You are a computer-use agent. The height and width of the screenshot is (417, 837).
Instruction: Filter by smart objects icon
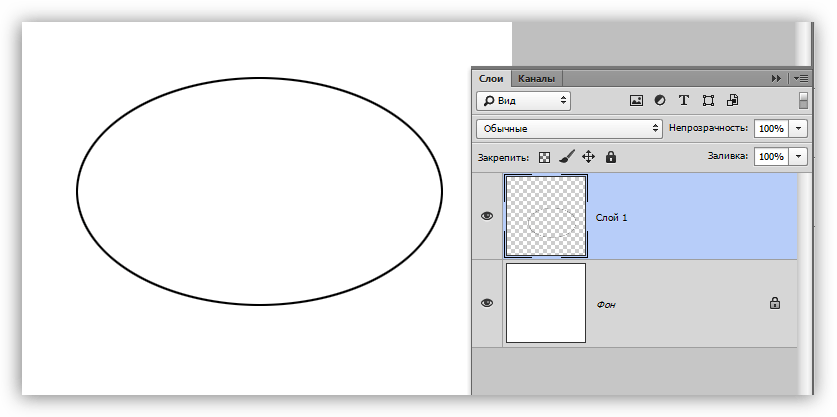732,101
